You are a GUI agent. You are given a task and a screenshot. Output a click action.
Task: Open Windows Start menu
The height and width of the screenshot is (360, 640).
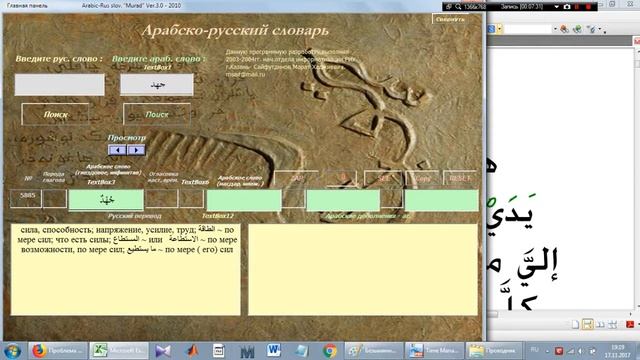12,351
